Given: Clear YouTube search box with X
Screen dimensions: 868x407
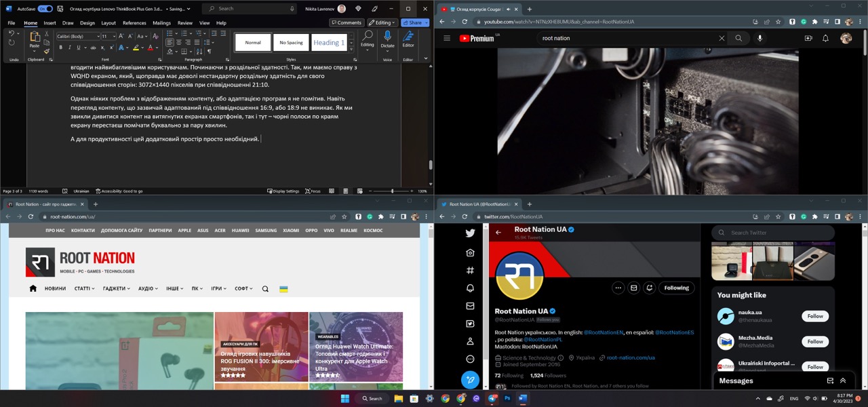Looking at the screenshot, I should point(722,39).
